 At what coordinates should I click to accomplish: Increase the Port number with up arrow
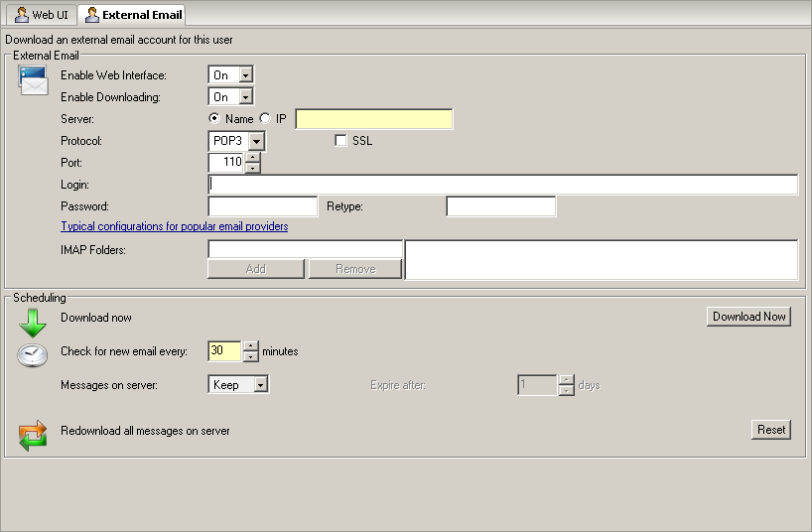(252, 157)
